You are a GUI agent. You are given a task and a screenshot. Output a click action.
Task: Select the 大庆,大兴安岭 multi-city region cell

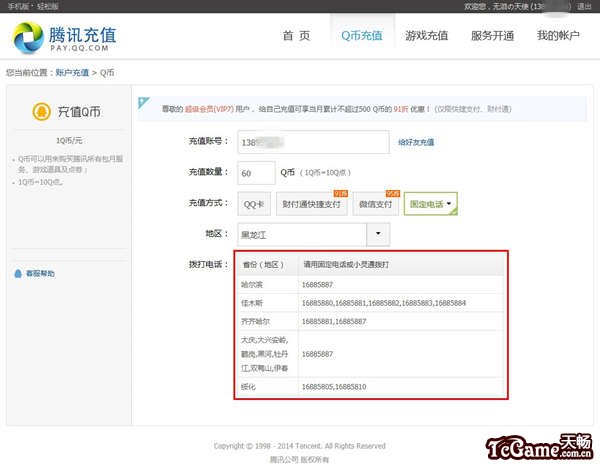268,354
